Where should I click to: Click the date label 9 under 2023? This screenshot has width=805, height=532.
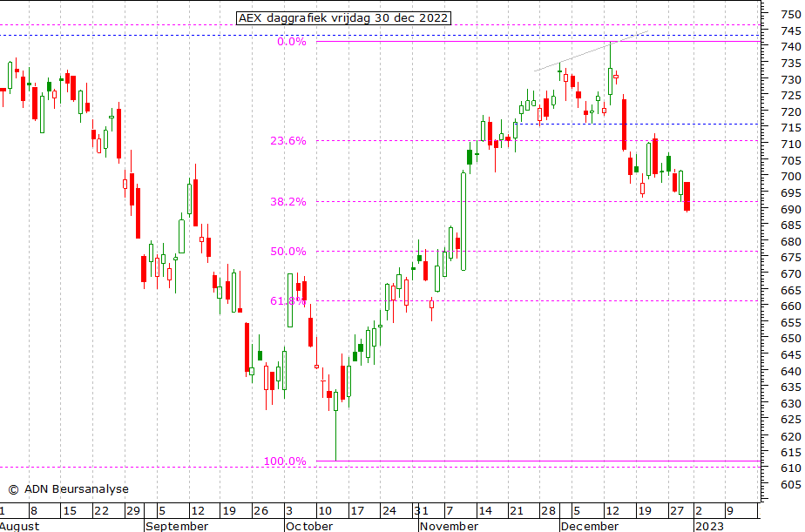tap(729, 511)
